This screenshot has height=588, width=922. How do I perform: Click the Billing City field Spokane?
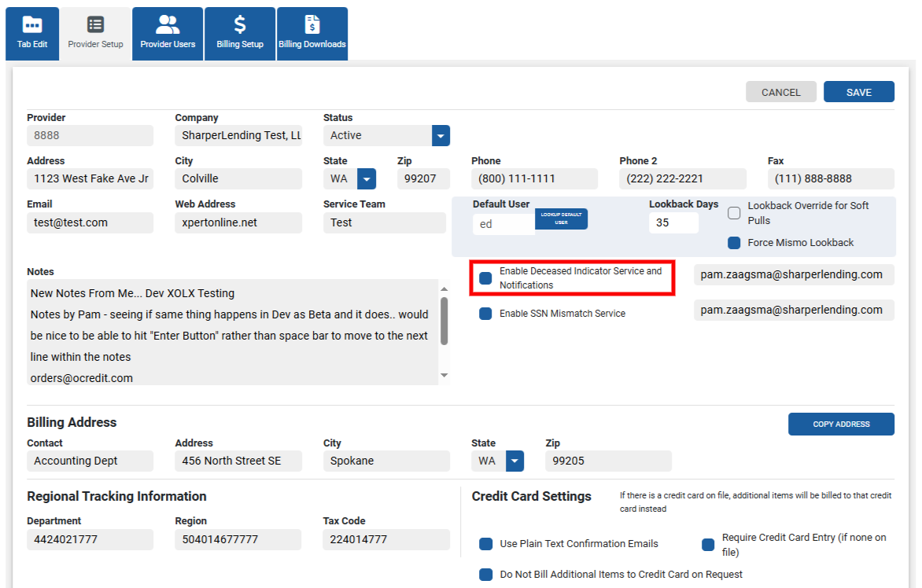click(386, 461)
